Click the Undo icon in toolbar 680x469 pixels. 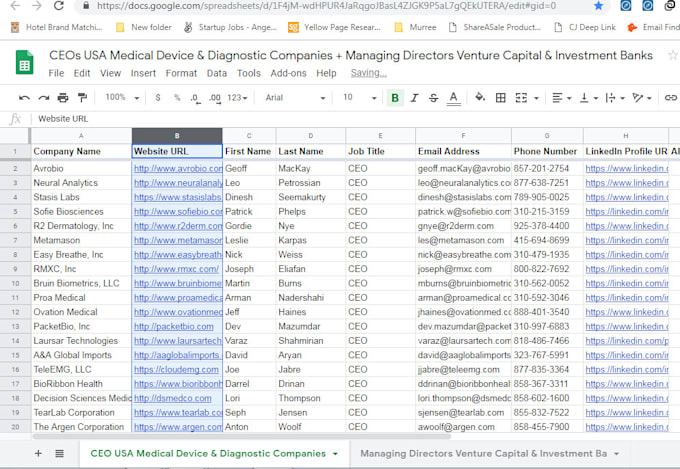tap(24, 98)
